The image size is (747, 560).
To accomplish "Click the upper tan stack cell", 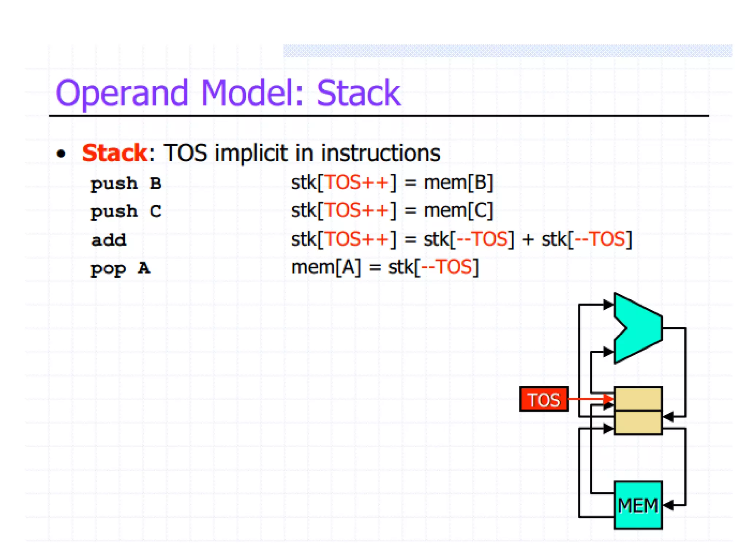I will point(638,398).
